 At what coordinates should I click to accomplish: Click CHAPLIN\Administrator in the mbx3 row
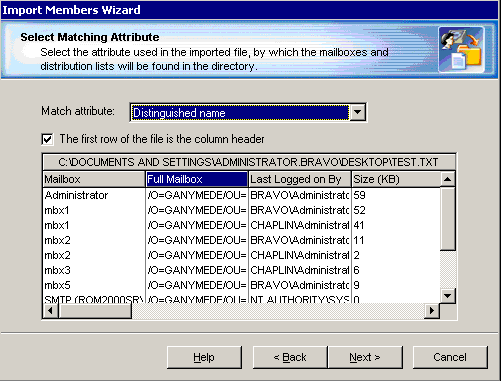(x=300, y=270)
